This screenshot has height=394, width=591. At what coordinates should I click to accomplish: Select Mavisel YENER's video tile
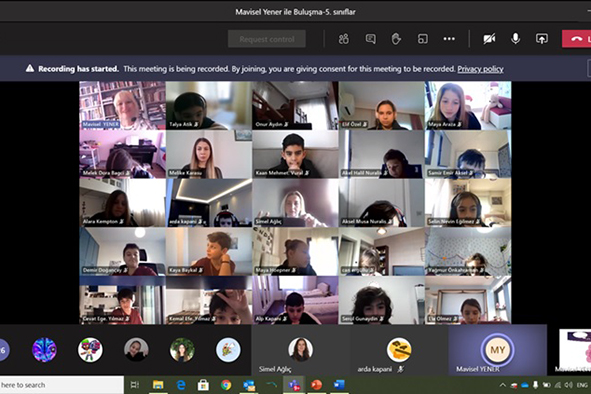click(122, 106)
